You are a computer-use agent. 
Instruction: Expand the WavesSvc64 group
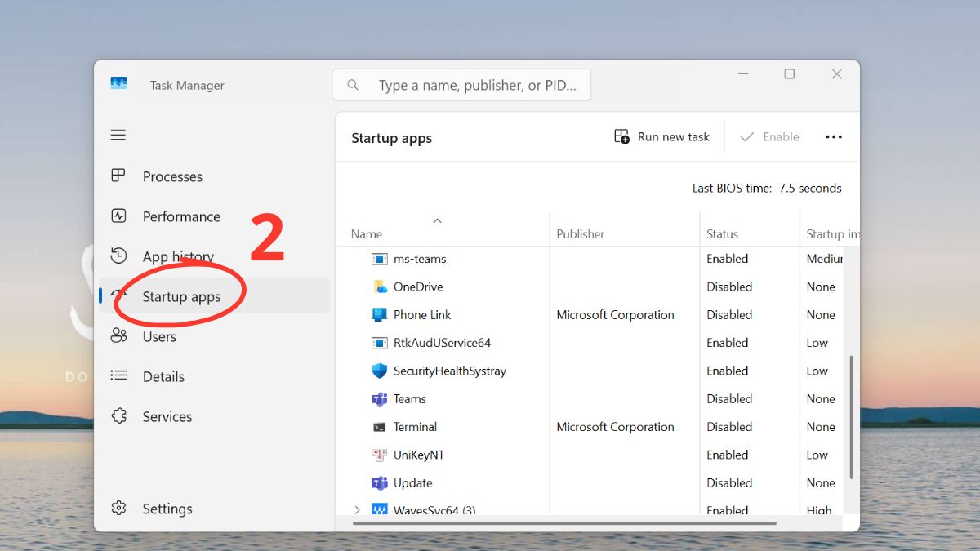tap(357, 510)
